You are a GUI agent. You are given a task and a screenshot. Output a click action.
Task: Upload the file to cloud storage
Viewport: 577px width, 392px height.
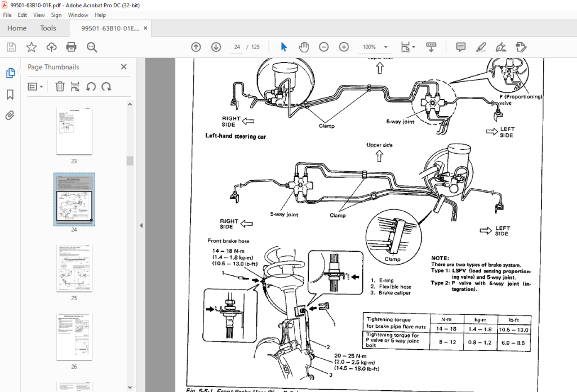[51, 47]
